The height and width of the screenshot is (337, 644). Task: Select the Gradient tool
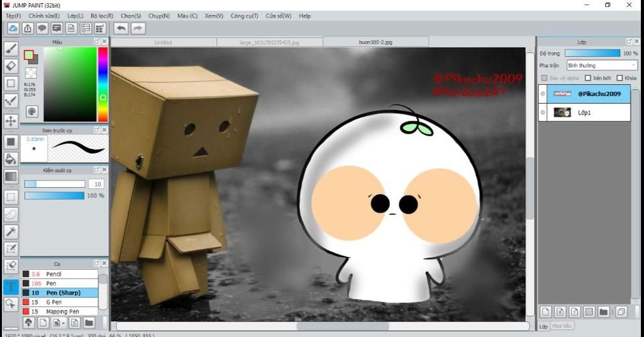point(11,177)
